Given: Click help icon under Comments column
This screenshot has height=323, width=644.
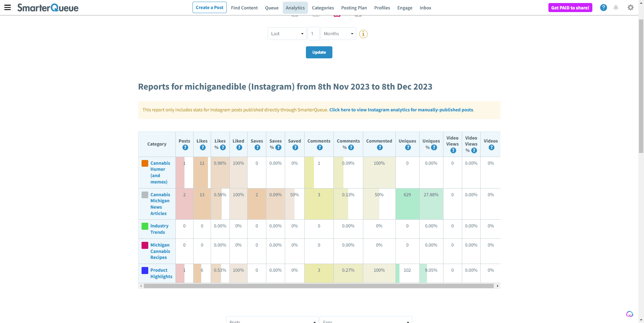Looking at the screenshot, I should tap(320, 148).
